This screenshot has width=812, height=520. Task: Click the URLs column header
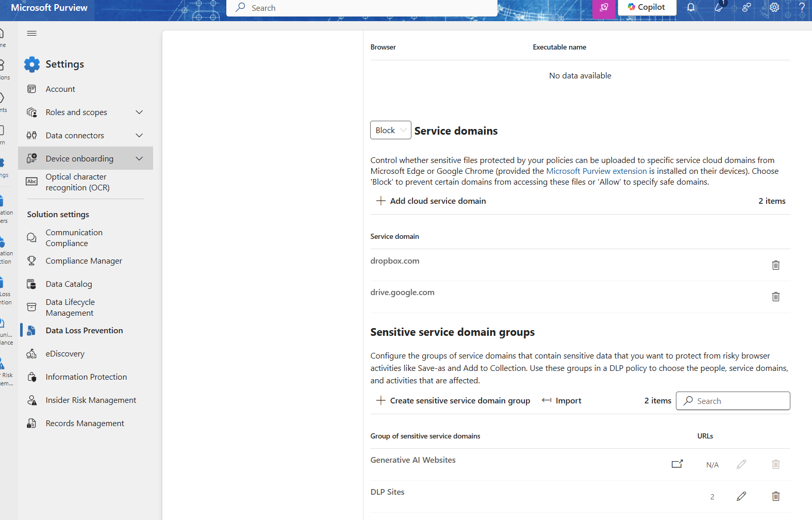[705, 436]
